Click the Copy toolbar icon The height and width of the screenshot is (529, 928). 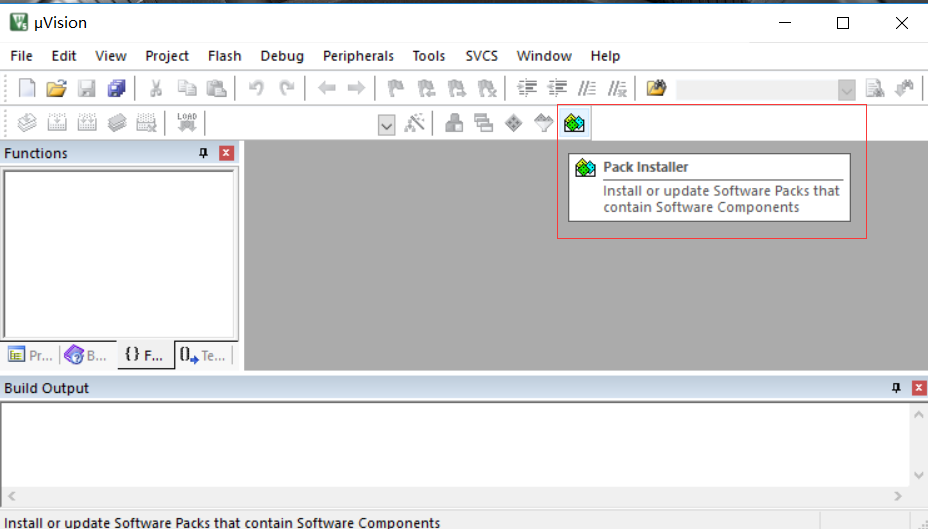(187, 89)
